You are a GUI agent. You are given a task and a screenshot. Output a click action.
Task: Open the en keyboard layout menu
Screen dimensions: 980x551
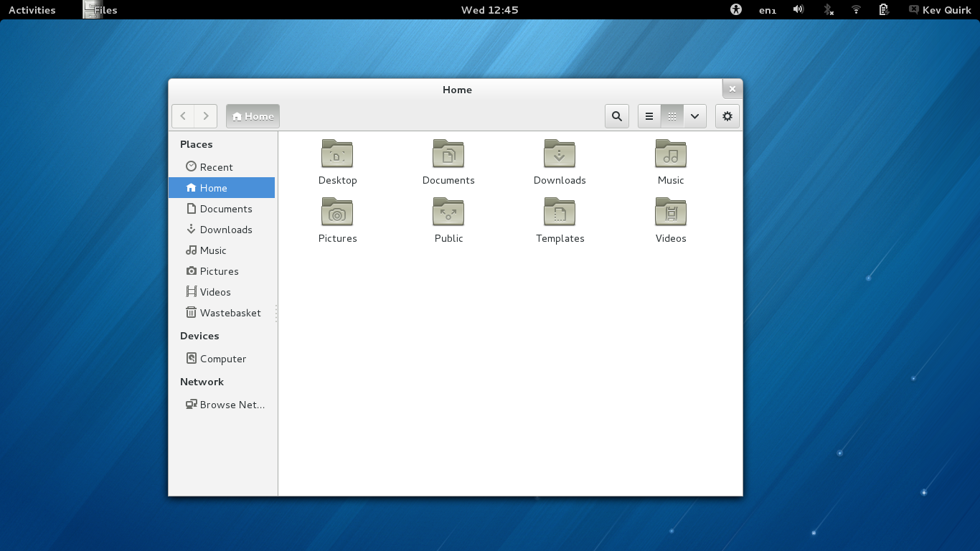(x=768, y=10)
